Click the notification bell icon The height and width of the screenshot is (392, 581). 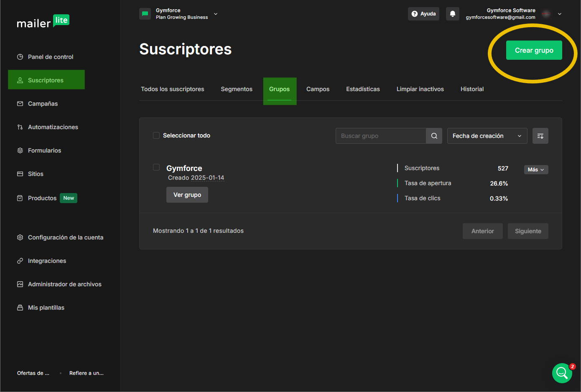pos(452,14)
